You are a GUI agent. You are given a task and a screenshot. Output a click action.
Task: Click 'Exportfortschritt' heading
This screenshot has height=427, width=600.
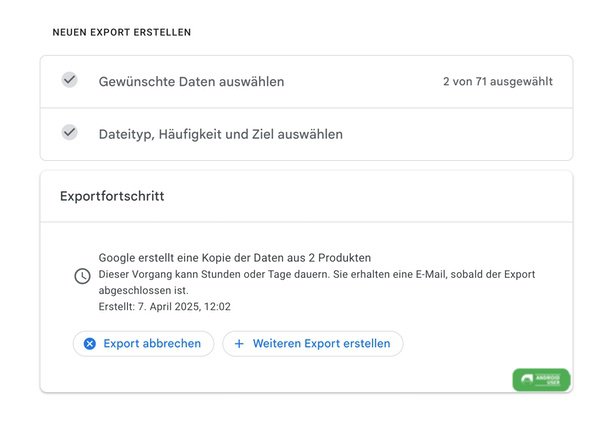tap(112, 196)
